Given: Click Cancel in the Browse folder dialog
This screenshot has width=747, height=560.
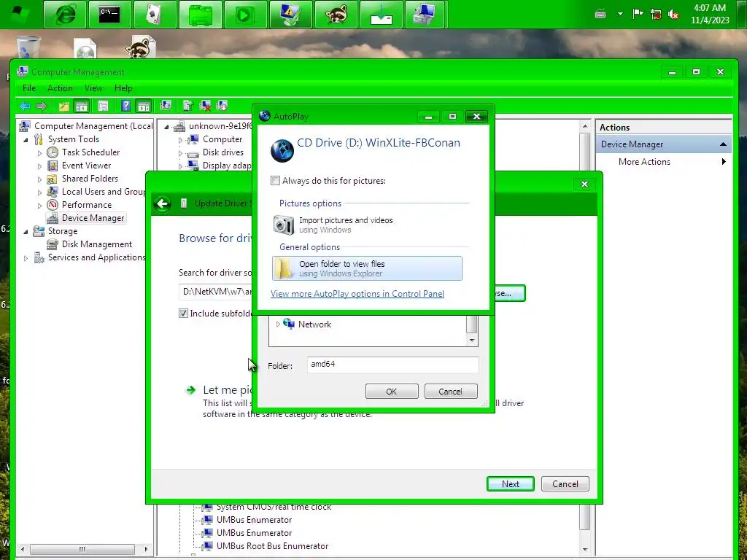Looking at the screenshot, I should pyautogui.click(x=451, y=392).
